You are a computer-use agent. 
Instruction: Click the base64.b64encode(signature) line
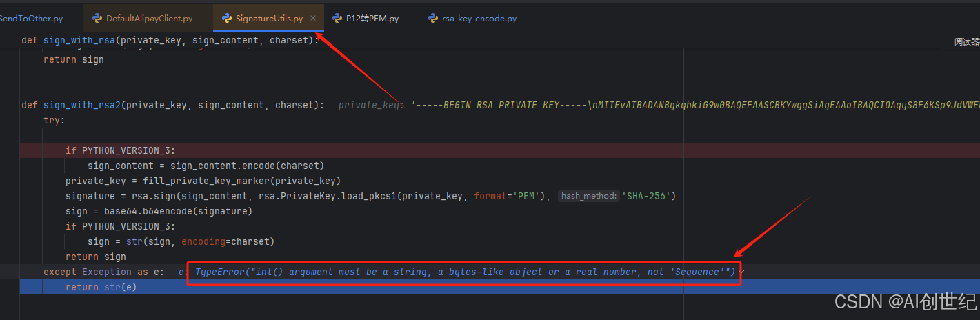[x=159, y=211]
